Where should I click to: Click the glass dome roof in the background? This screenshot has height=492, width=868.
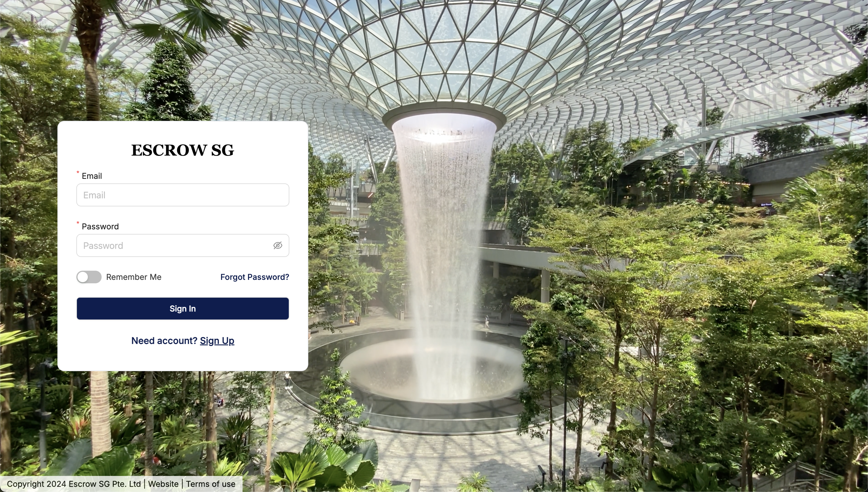click(x=473, y=51)
